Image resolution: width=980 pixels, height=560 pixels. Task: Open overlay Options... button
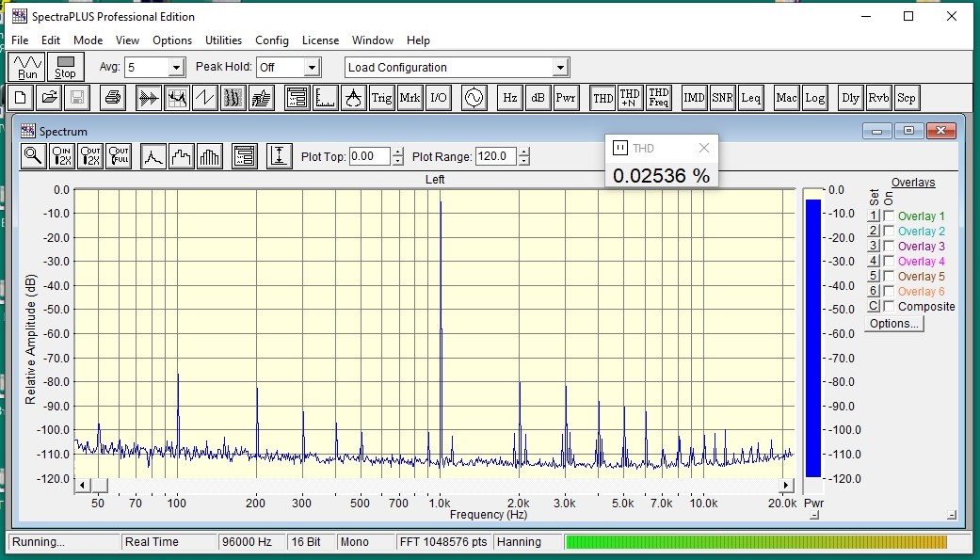(894, 323)
